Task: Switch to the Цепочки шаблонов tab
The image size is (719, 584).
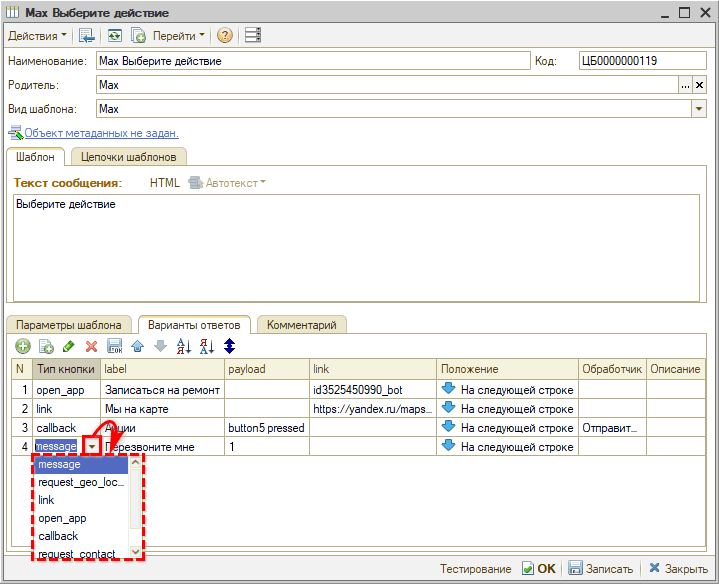Action: [x=128, y=157]
